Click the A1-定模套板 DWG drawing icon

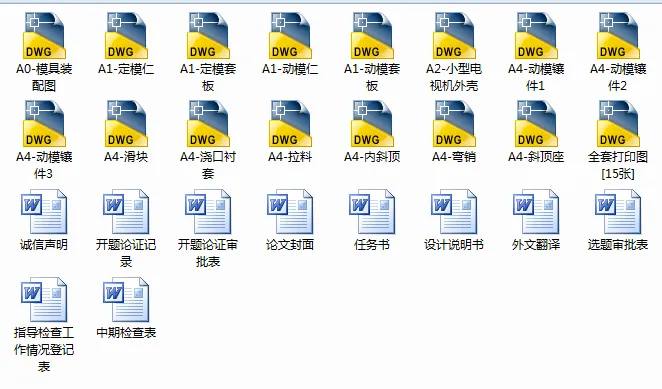click(208, 35)
